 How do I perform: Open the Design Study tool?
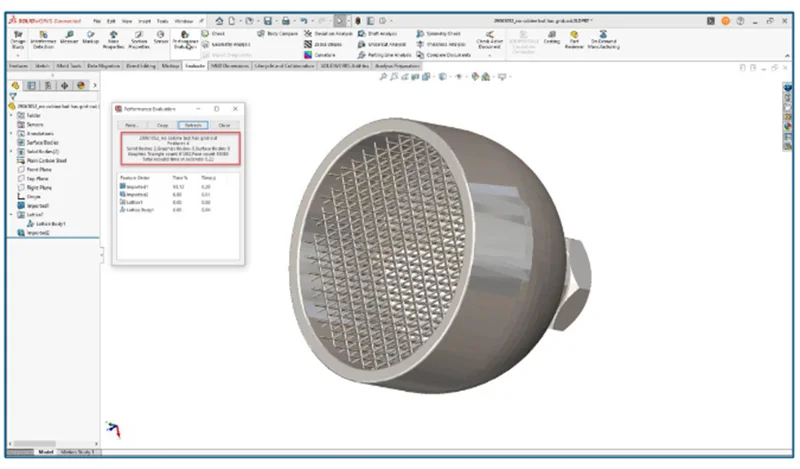[x=17, y=39]
